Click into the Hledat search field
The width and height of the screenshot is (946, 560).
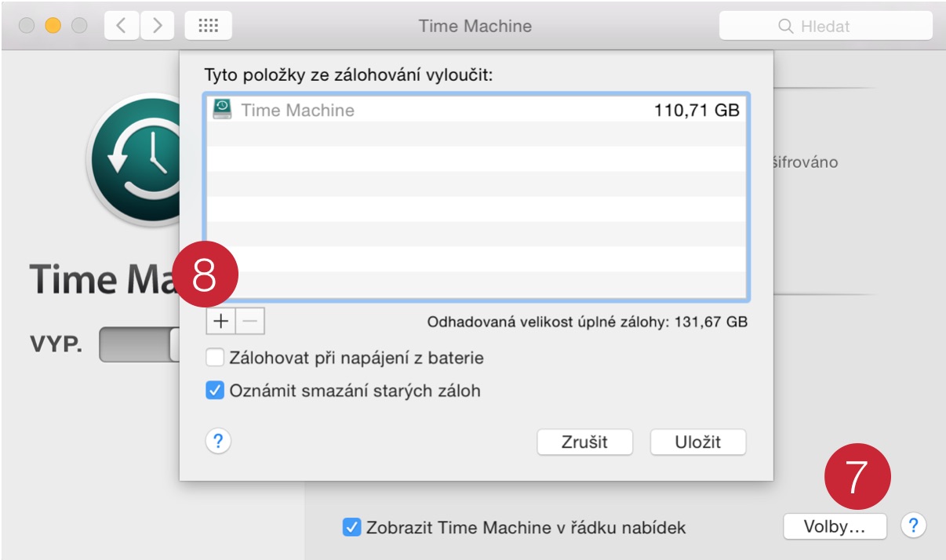[826, 26]
